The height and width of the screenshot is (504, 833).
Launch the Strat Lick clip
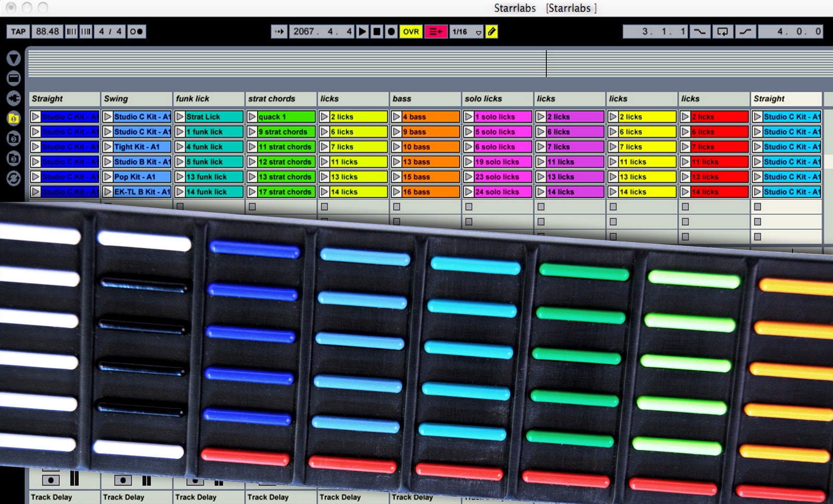pos(180,117)
